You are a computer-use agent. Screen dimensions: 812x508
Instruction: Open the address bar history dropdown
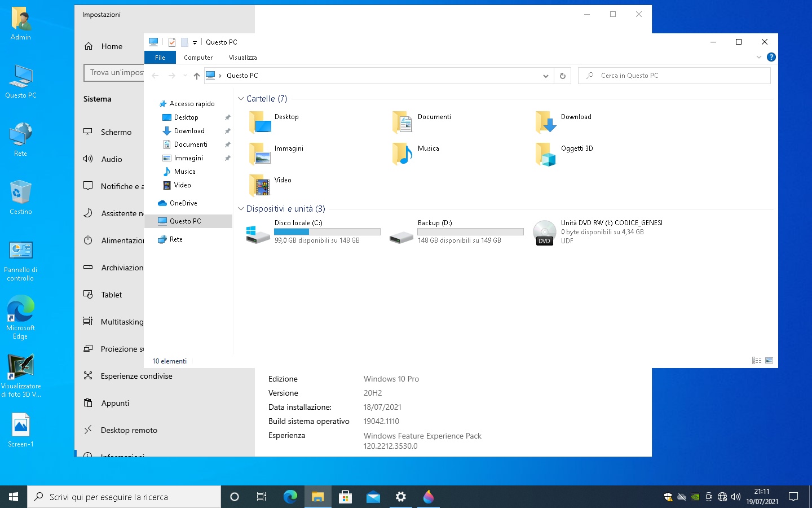pyautogui.click(x=545, y=76)
